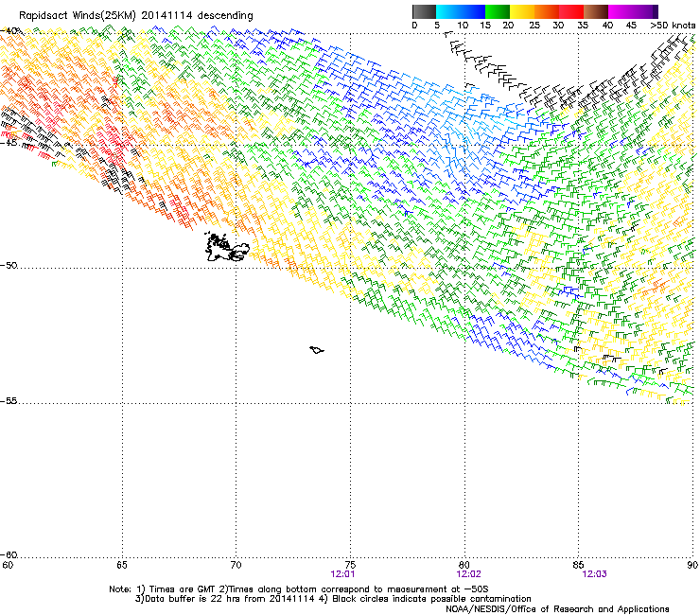This screenshot has height=615, width=700.
Task: Click the longitude label '65'
Action: [121, 566]
